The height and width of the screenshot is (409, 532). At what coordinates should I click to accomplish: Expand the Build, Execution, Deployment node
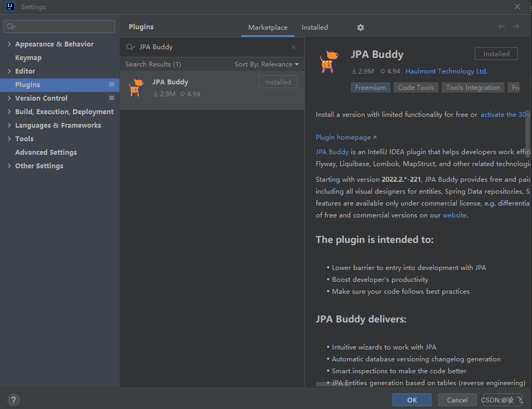click(9, 111)
